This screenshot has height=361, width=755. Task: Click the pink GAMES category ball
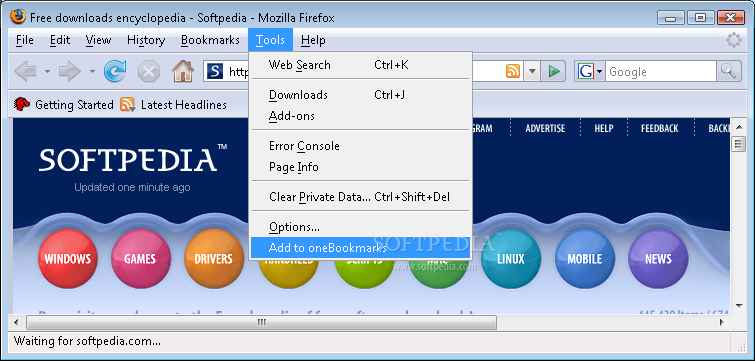[141, 258]
